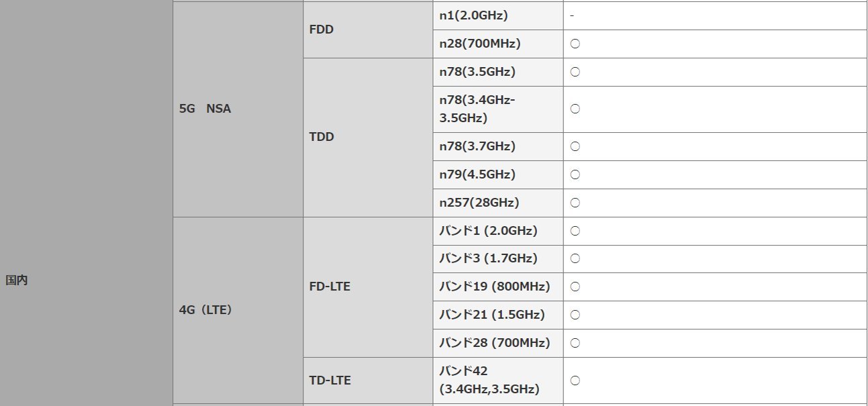Click the n28(700MHz) band label
The height and width of the screenshot is (406, 868).
click(x=479, y=44)
